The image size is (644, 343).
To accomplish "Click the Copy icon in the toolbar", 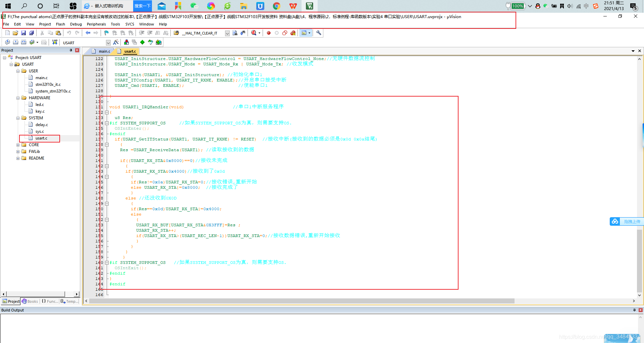I will pos(50,33).
